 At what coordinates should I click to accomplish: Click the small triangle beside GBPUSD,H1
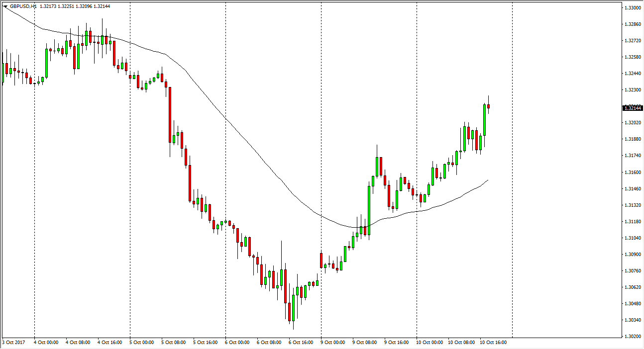click(x=5, y=6)
